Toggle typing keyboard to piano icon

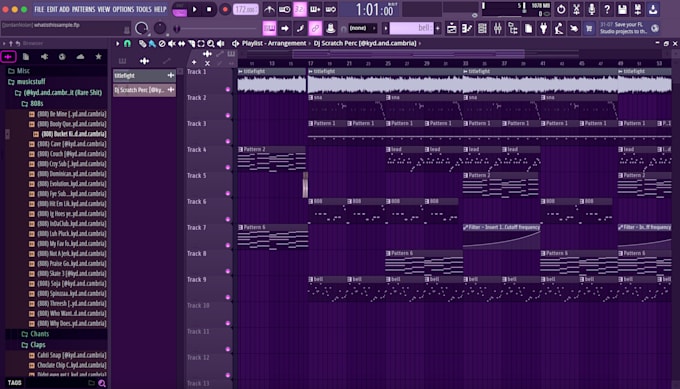[269, 29]
